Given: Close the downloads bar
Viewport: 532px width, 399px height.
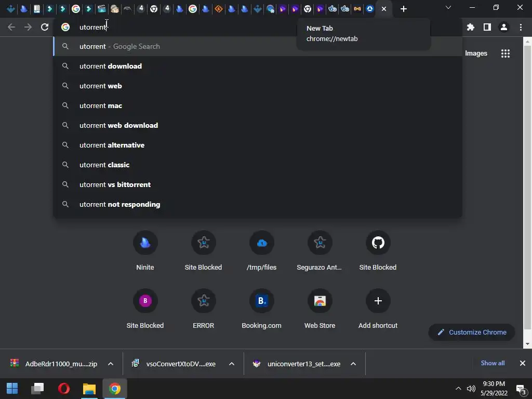Looking at the screenshot, I should (523, 363).
